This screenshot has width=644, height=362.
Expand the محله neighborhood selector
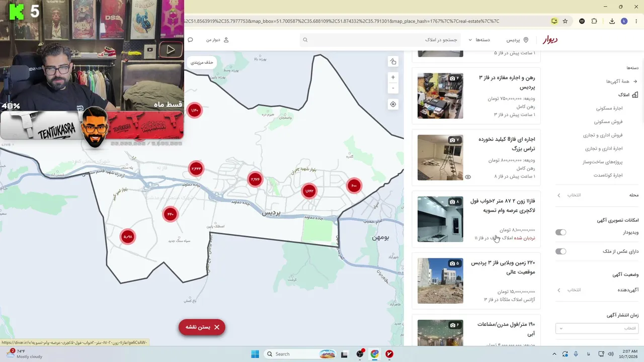(597, 195)
